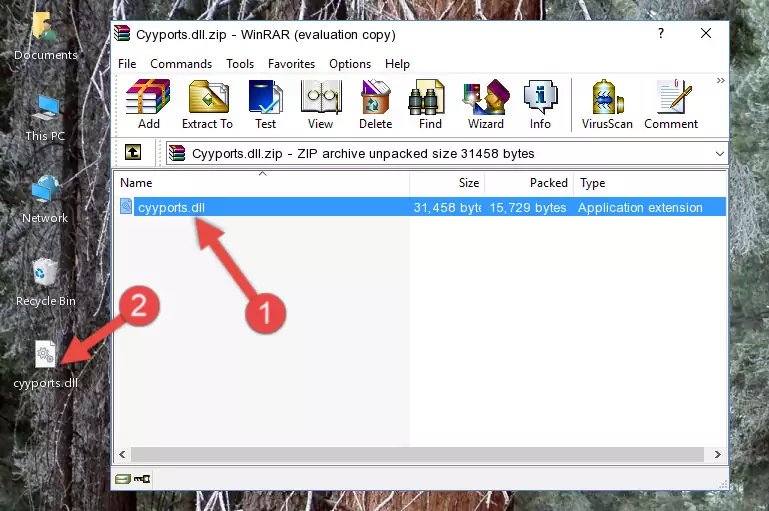Click the WinRAR books icon in title bar
Screen dimensions: 769x511
pos(122,33)
